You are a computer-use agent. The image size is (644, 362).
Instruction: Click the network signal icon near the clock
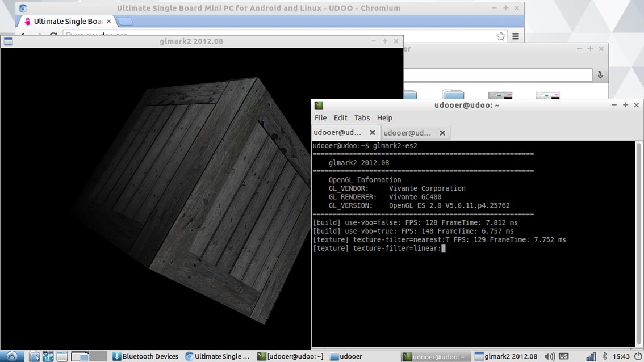pos(591,356)
